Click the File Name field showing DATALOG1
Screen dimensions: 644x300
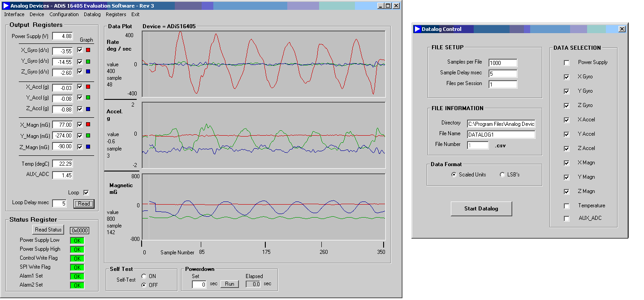click(x=501, y=134)
